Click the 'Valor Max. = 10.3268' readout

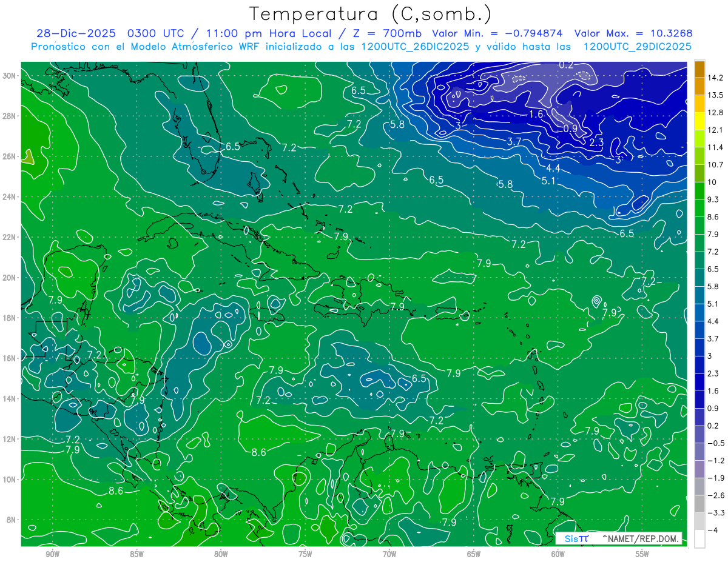tap(633, 33)
